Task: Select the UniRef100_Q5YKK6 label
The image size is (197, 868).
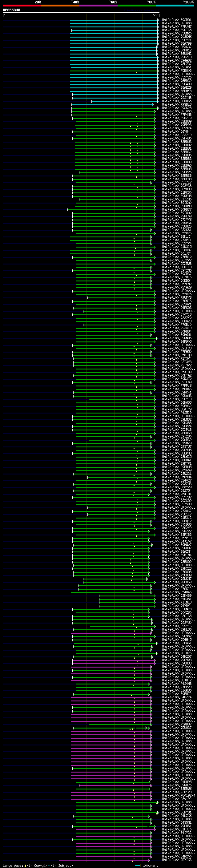Action: [177, 233]
